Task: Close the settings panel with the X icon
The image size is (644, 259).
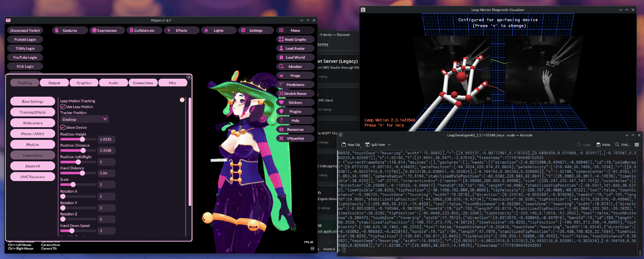Action: click(x=189, y=77)
